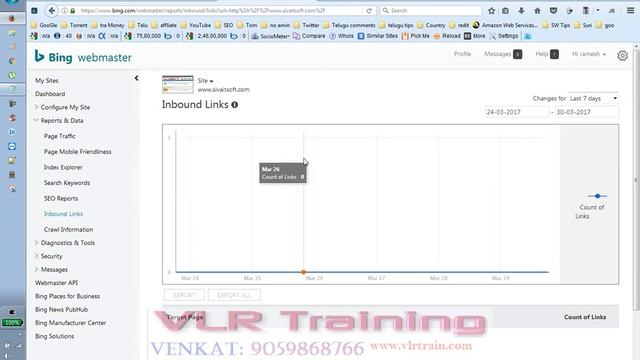
Task: Open Bing Manufacturer Center
Action: click(x=70, y=323)
